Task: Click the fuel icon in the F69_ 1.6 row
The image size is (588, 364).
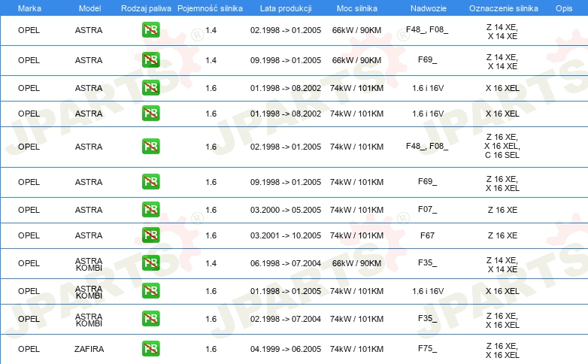Action: tap(150, 182)
